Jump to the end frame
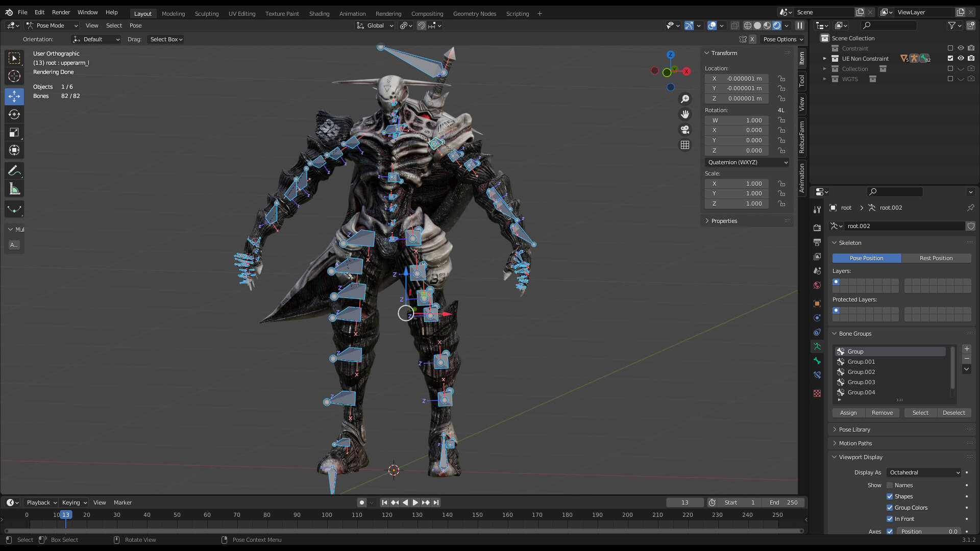980x551 pixels. 436,503
